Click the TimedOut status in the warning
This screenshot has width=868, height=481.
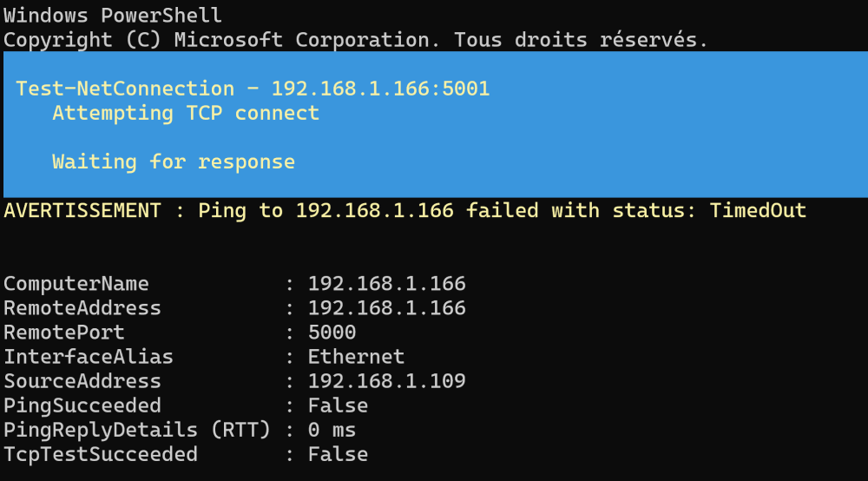click(x=758, y=210)
